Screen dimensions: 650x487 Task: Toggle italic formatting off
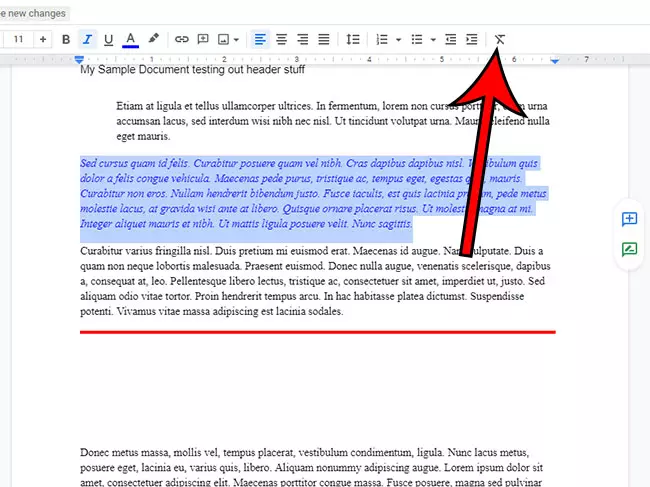(87, 40)
